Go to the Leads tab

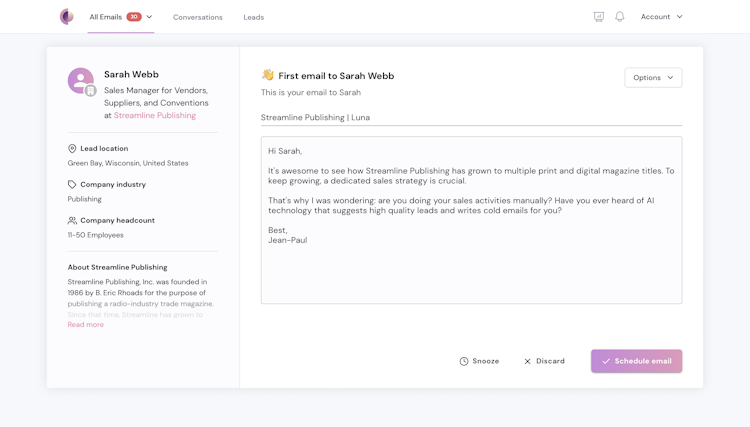tap(254, 17)
